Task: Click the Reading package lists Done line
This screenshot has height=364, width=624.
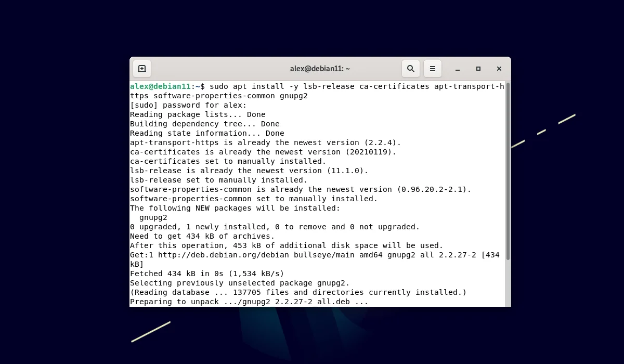Action: pyautogui.click(x=198, y=114)
